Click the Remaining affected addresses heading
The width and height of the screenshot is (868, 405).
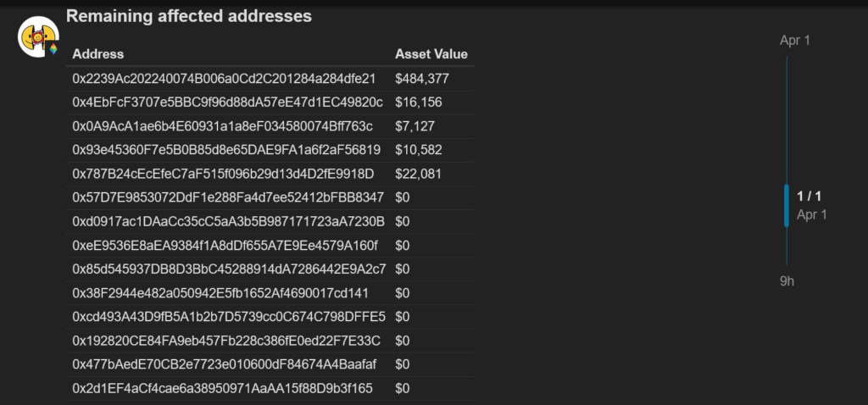189,16
